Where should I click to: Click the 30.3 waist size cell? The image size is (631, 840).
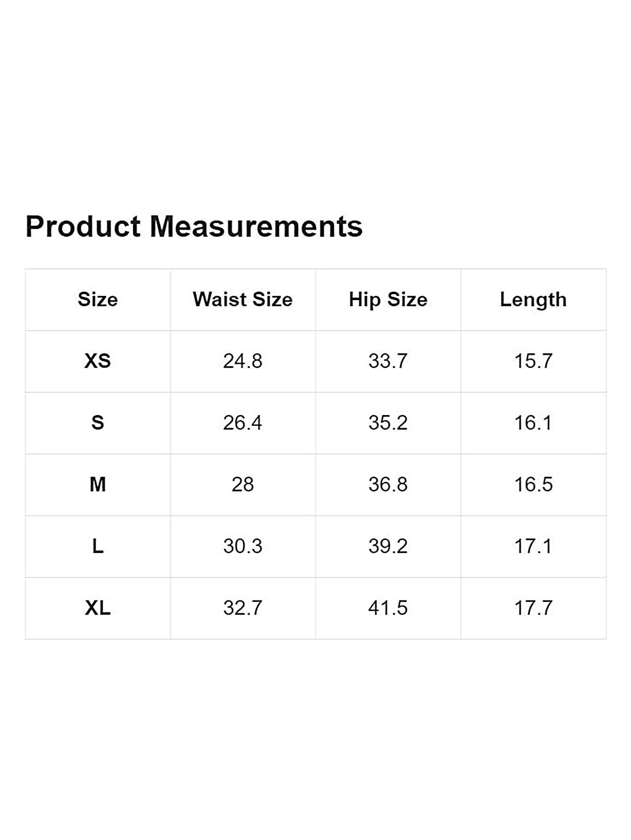[243, 546]
